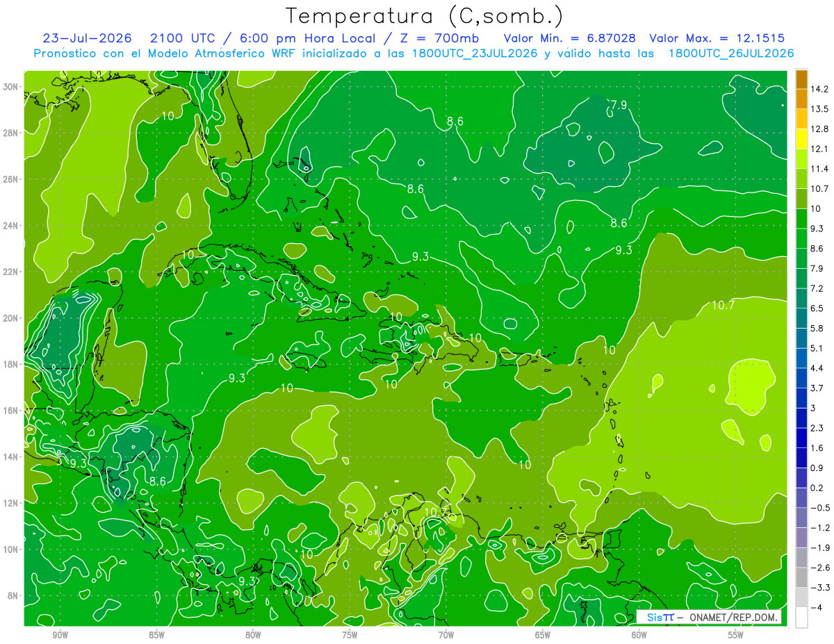The width and height of the screenshot is (834, 644).
Task: Click the white bottom band below -4
Action: (x=801, y=617)
